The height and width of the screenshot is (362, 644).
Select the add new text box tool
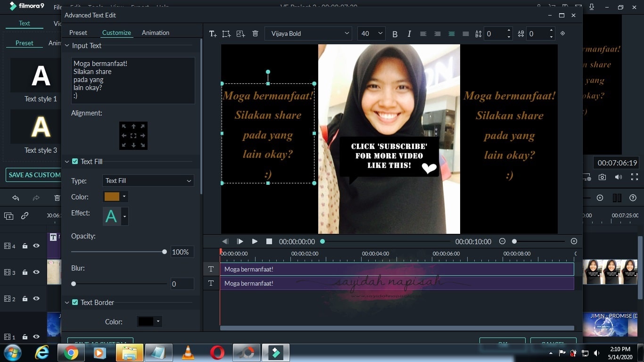click(213, 33)
